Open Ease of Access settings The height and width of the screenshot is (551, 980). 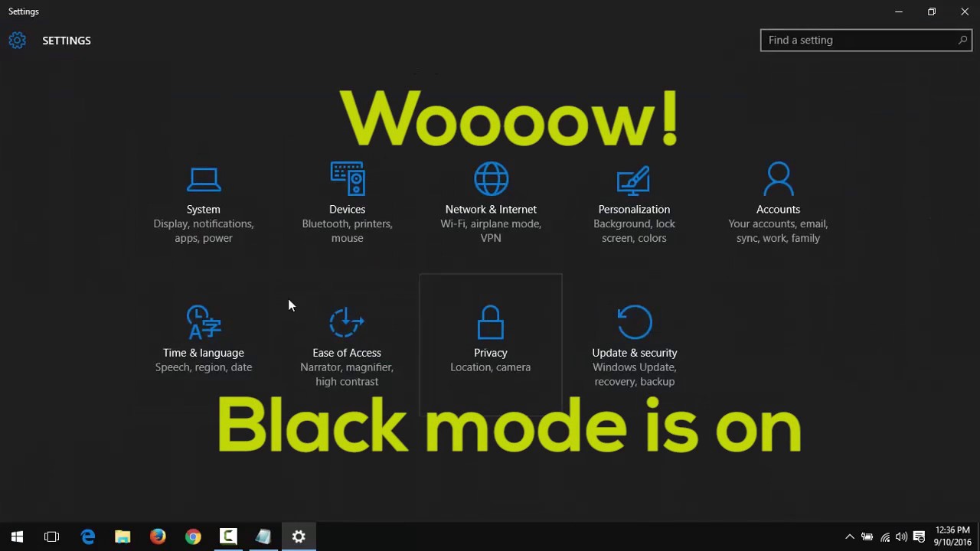coord(347,344)
